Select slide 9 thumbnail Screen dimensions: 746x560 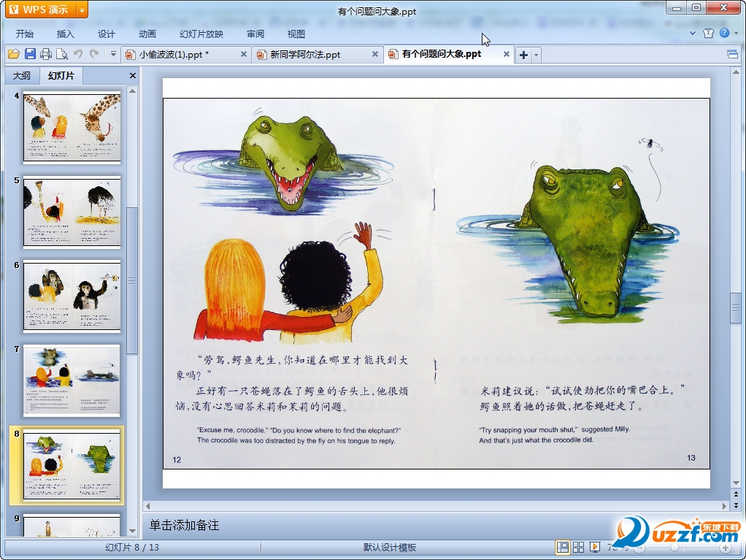point(72,525)
